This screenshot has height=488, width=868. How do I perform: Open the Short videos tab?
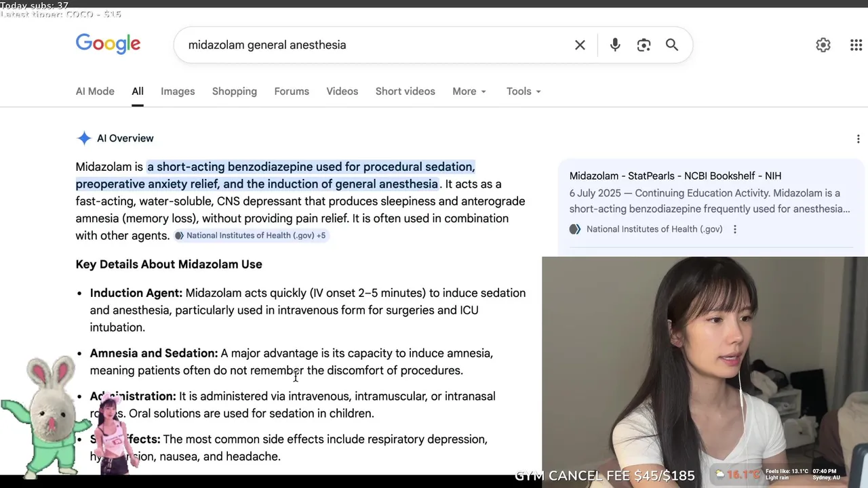tap(406, 91)
